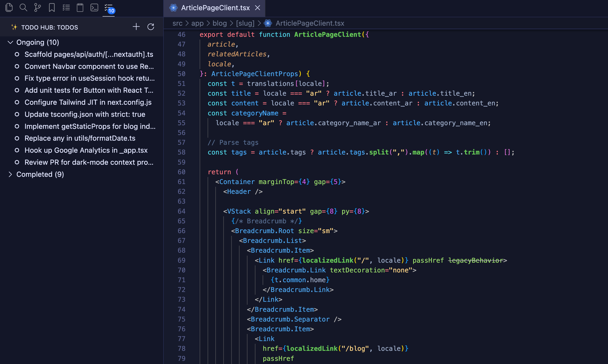The width and height of the screenshot is (608, 364).
Task: Mark the formatDate.ts todo as complete
Action: (17, 138)
